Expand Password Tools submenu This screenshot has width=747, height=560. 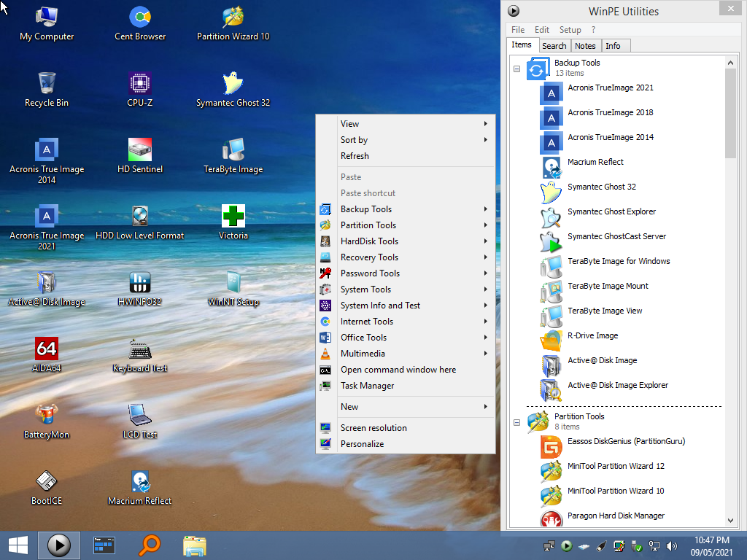tap(406, 273)
